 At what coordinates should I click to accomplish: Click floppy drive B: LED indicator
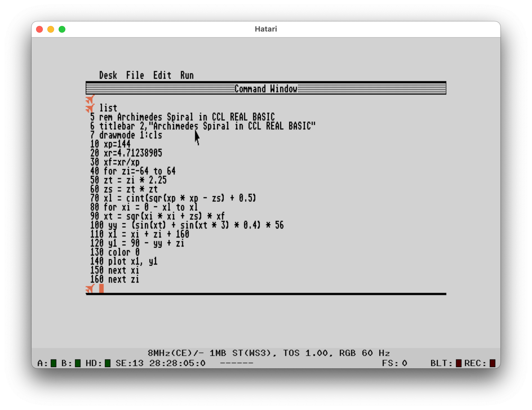click(x=78, y=363)
